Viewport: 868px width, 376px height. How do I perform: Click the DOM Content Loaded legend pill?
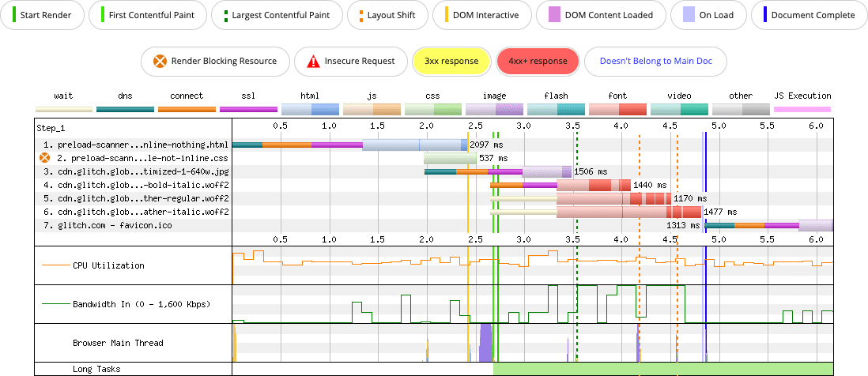(599, 15)
